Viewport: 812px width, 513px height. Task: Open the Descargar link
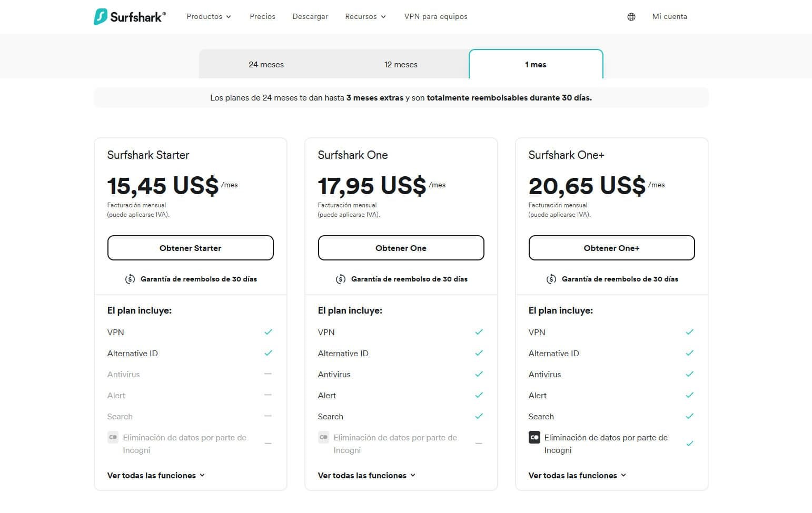tap(310, 16)
